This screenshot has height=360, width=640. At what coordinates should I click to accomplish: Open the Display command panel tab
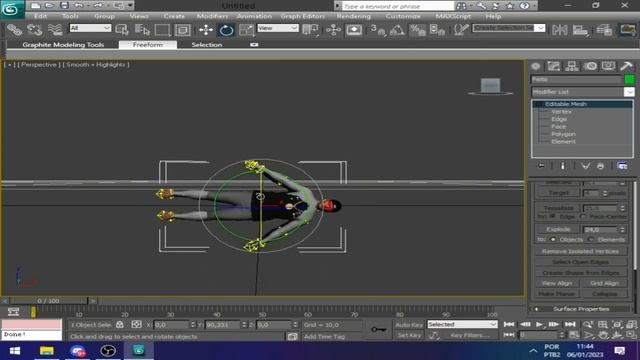click(x=608, y=66)
